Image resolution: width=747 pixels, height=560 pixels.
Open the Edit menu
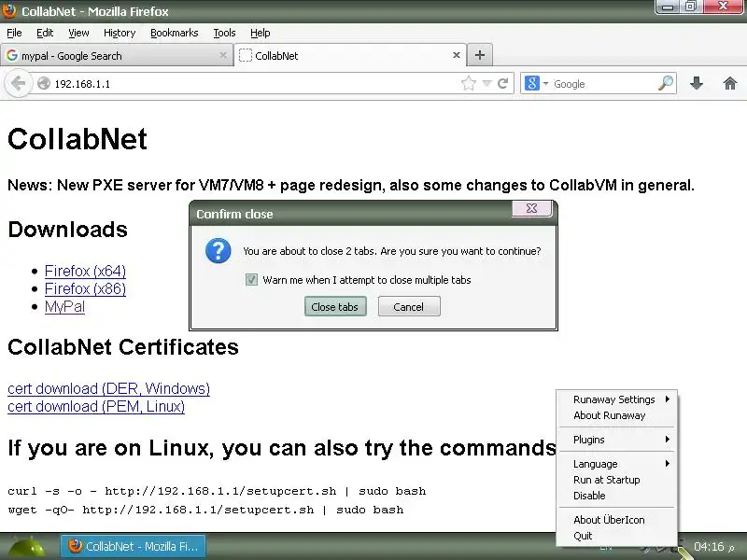pos(45,33)
